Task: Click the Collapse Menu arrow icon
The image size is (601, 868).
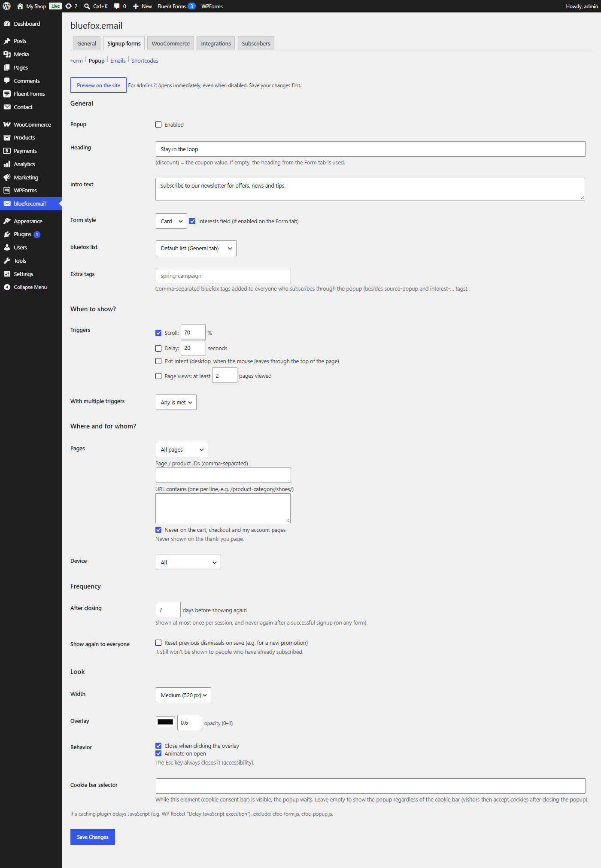Action: coord(7,287)
